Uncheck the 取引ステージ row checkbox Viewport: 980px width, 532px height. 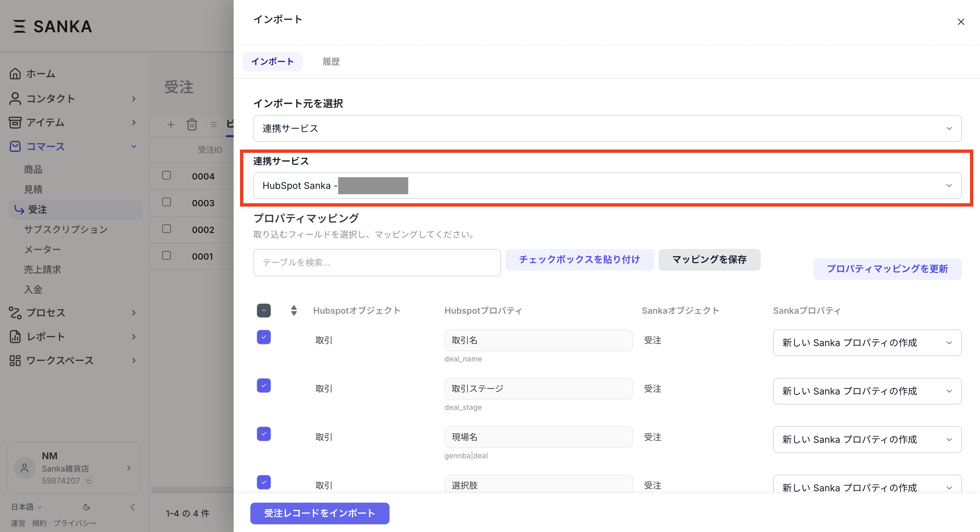click(x=264, y=385)
